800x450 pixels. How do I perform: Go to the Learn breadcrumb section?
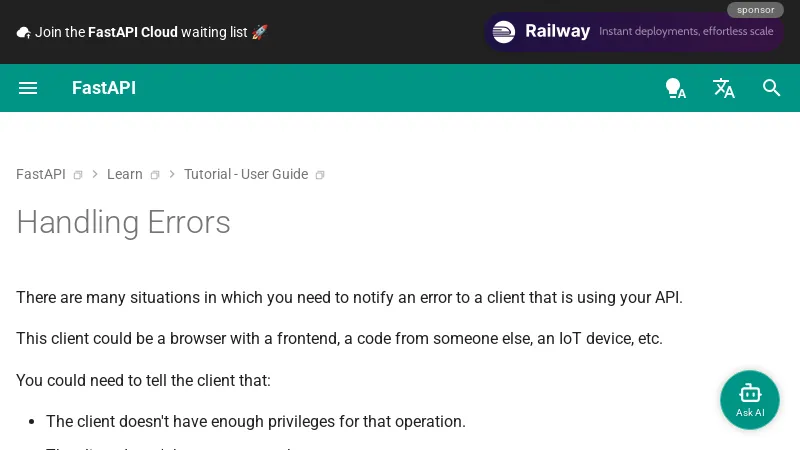coord(125,174)
